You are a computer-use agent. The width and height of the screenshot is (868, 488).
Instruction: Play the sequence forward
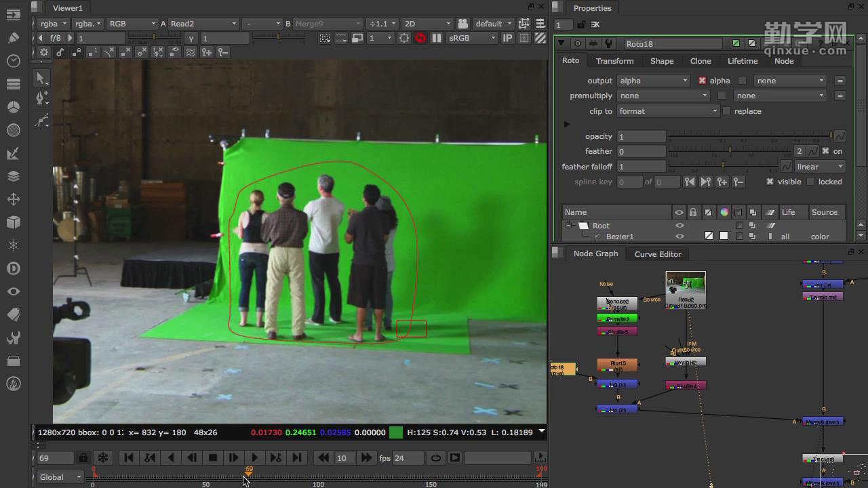coord(254,458)
